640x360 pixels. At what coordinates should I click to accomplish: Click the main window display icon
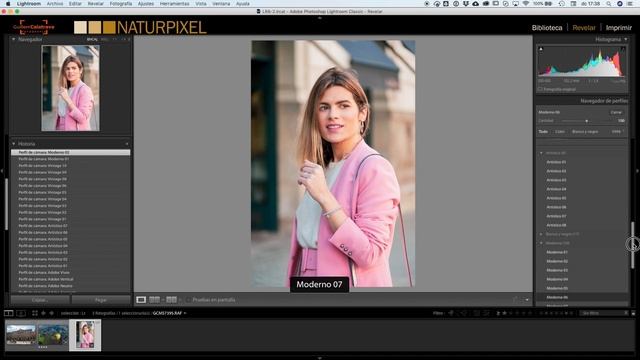pos(9,313)
